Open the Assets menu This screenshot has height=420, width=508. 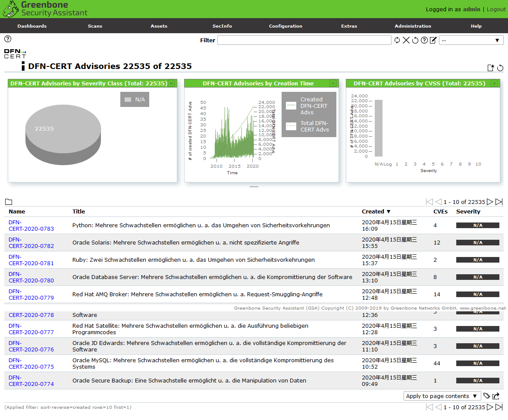[159, 26]
